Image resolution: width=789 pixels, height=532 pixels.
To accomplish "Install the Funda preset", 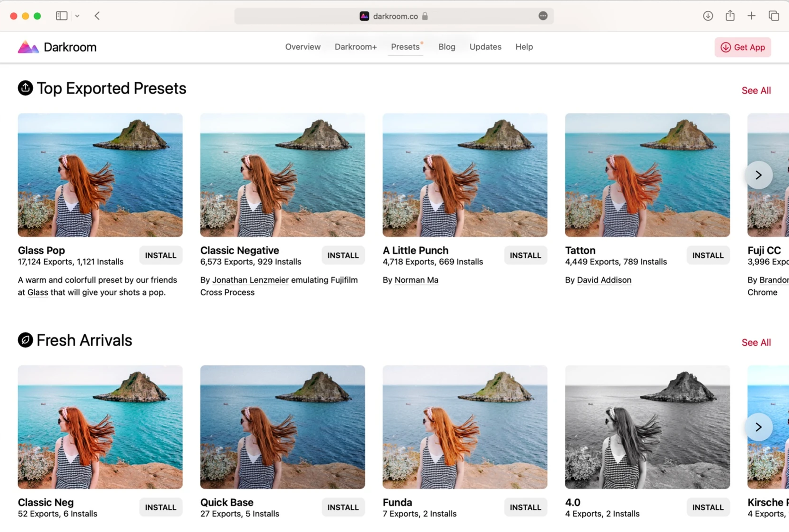I will coord(526,507).
